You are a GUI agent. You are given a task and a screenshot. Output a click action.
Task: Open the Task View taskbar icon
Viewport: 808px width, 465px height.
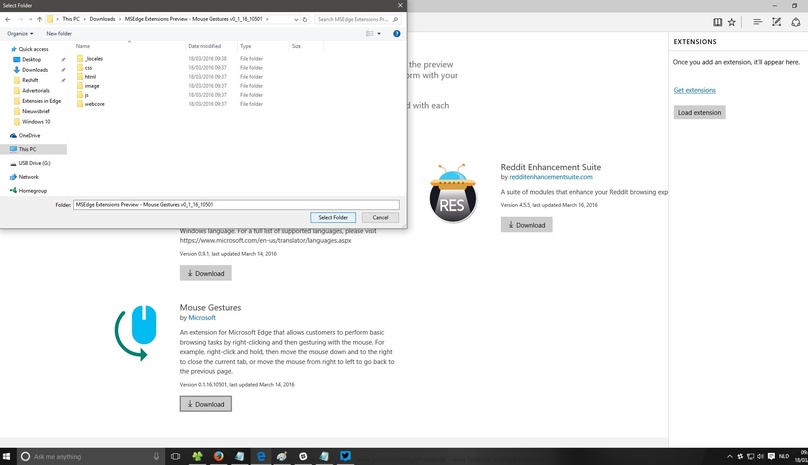click(x=176, y=456)
